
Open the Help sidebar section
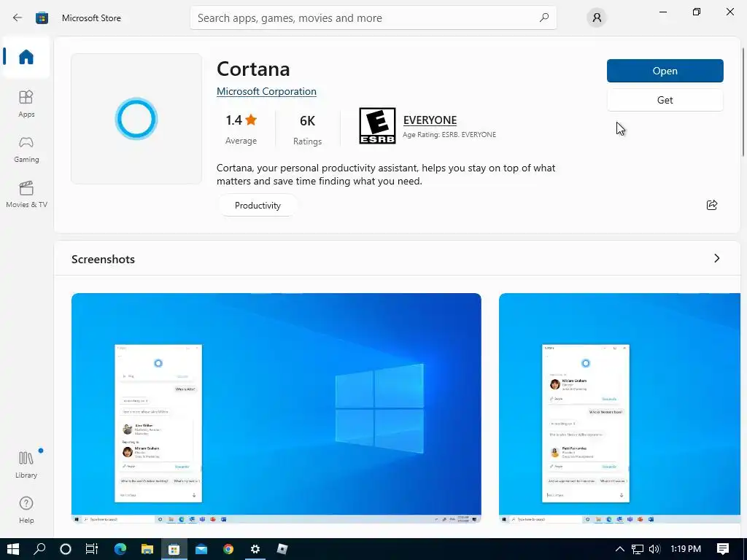click(x=26, y=510)
